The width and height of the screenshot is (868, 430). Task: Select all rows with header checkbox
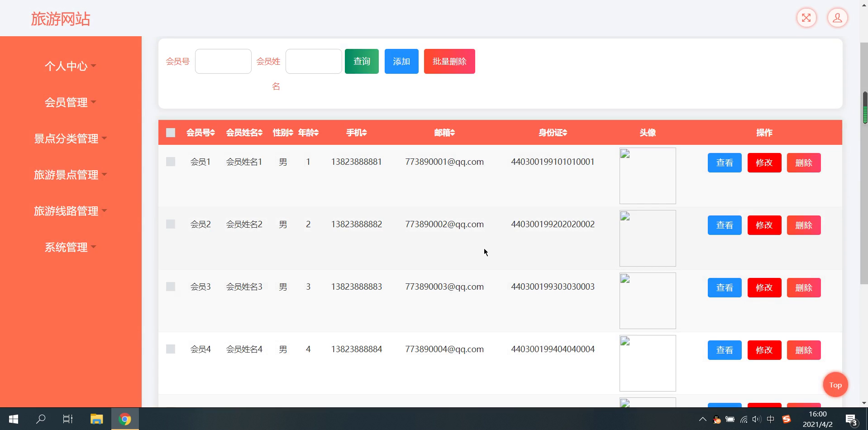point(171,133)
